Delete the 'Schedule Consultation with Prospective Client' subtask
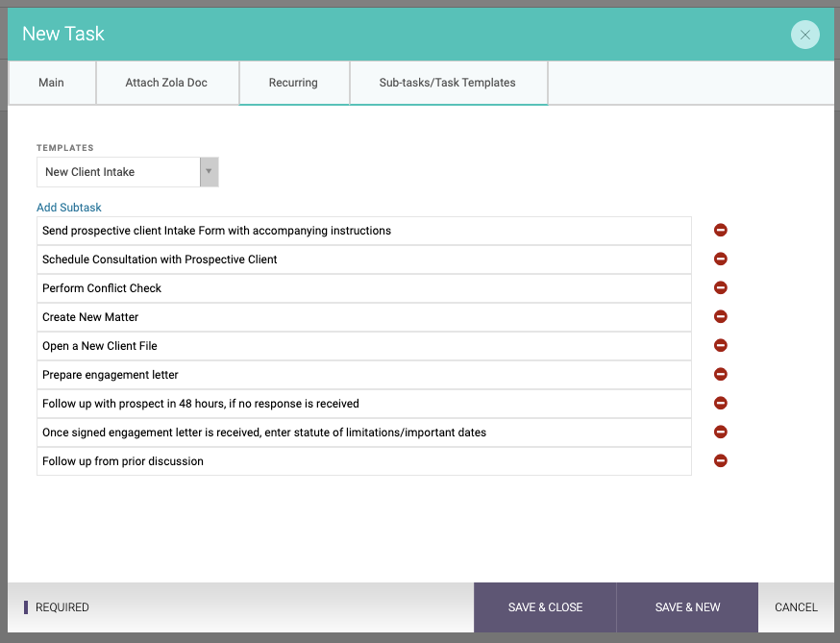840x643 pixels. 720,260
